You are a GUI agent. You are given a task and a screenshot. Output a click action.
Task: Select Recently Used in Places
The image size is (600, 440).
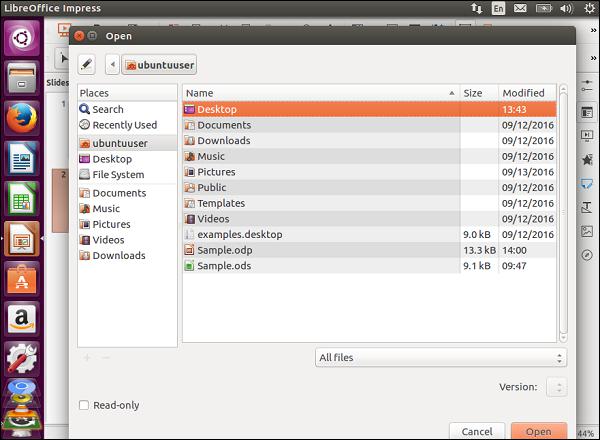pos(124,125)
